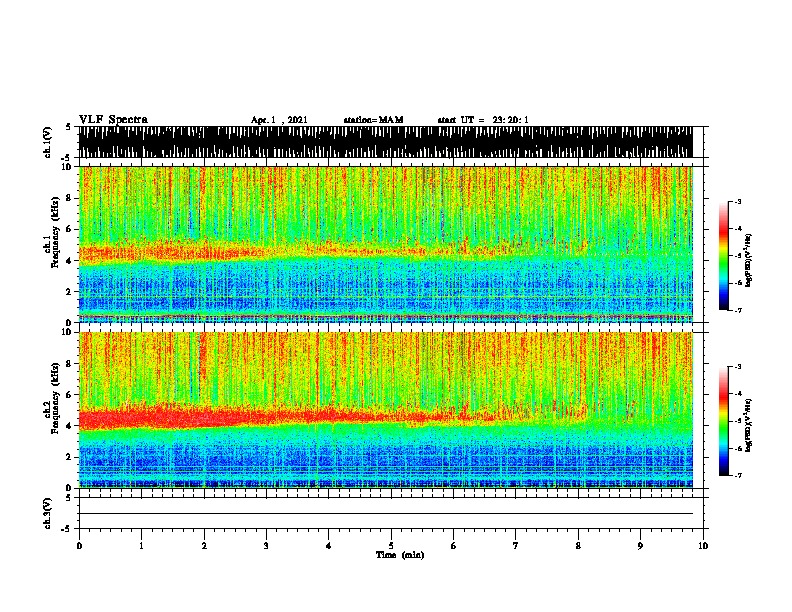Click the "5" tick on the time axis

[391, 546]
